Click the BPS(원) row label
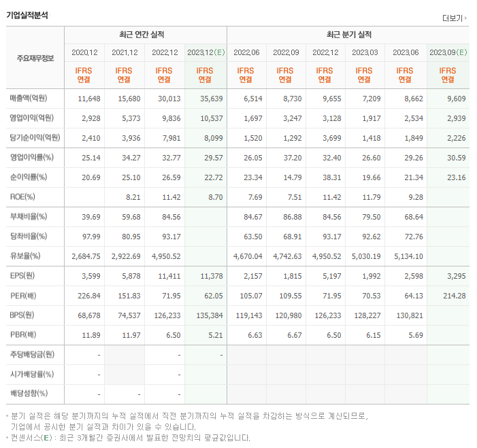 click(22, 315)
